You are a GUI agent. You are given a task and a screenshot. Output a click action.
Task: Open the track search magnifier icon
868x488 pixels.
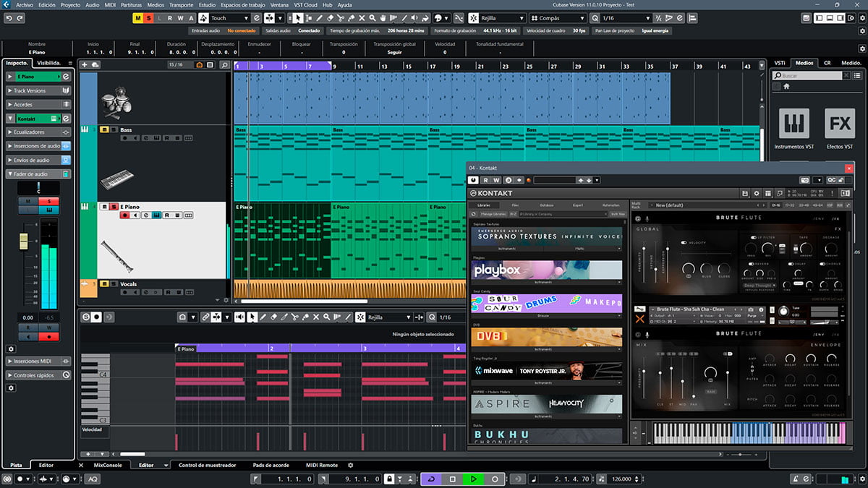[224, 64]
